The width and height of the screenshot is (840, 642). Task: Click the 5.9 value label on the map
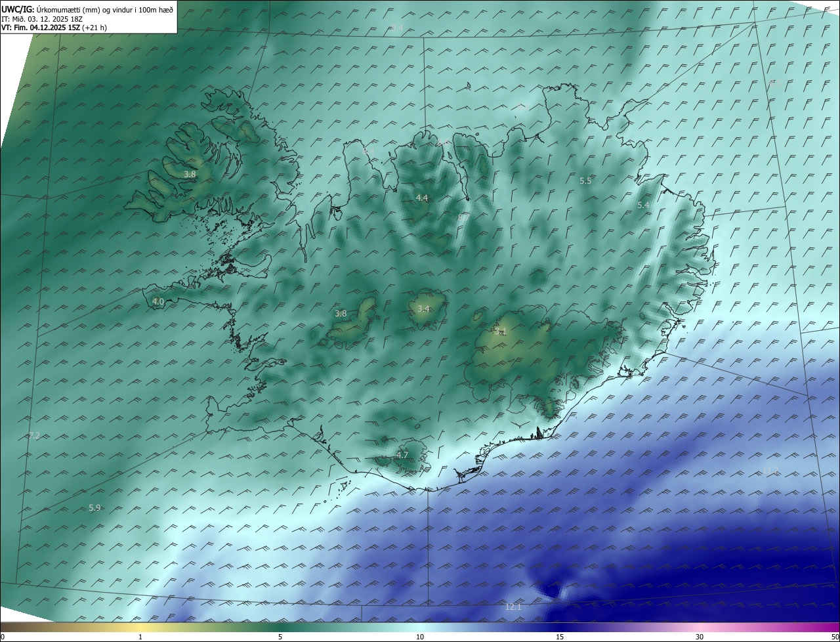pos(94,508)
